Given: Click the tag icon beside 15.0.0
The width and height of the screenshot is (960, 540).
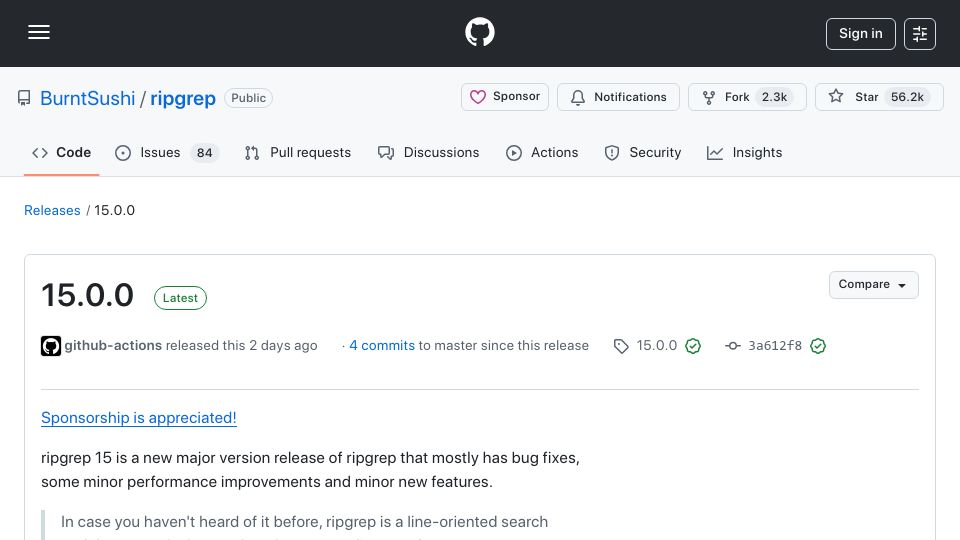Looking at the screenshot, I should pyautogui.click(x=621, y=347).
